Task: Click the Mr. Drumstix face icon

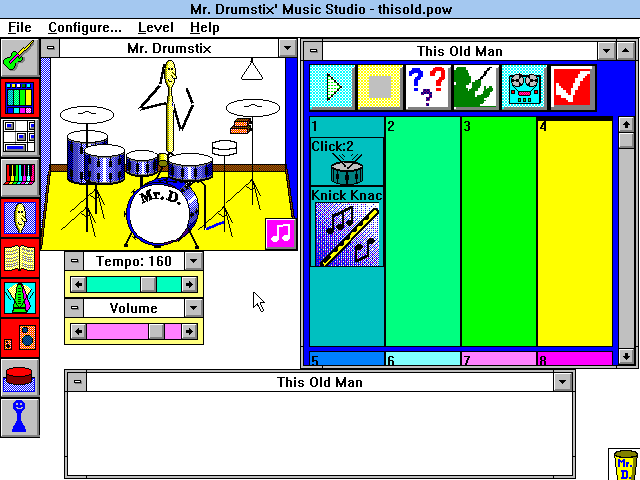Action: point(20,218)
